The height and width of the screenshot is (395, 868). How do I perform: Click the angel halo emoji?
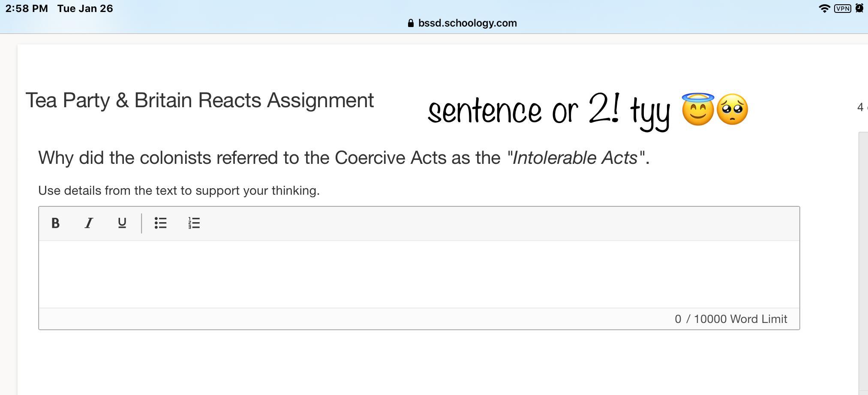point(698,109)
